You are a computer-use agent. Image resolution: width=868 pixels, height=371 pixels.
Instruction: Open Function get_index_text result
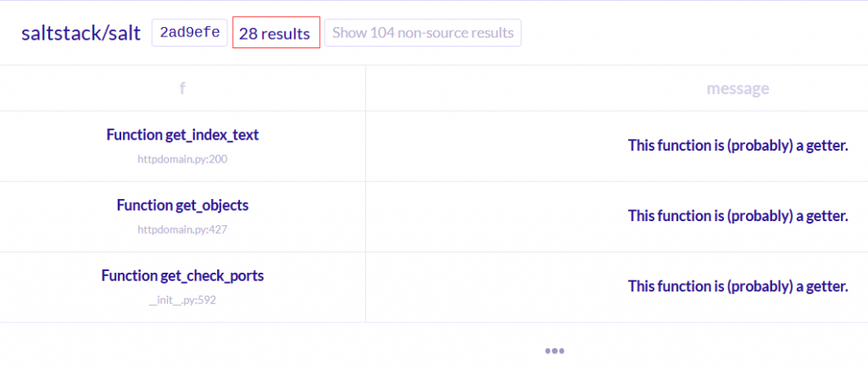tap(182, 135)
